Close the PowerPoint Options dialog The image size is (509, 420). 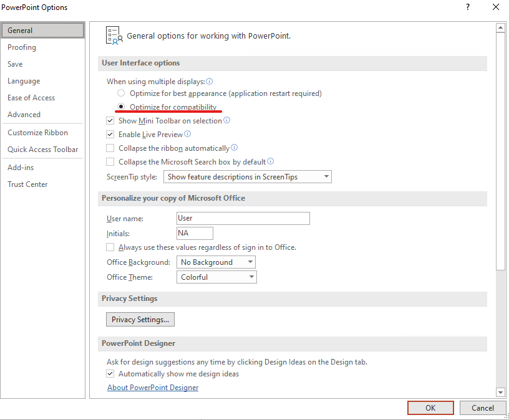(496, 7)
